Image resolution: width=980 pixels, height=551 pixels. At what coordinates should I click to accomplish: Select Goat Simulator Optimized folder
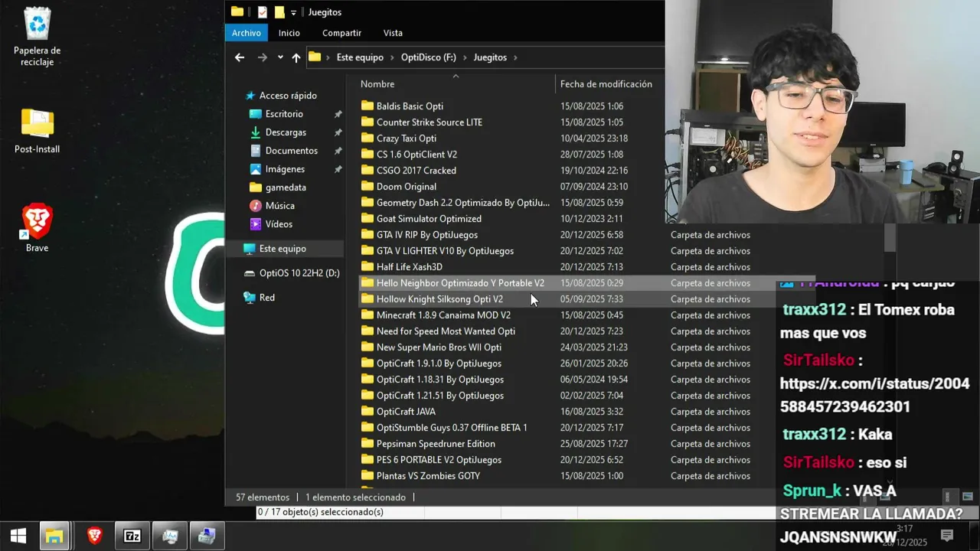tap(429, 219)
